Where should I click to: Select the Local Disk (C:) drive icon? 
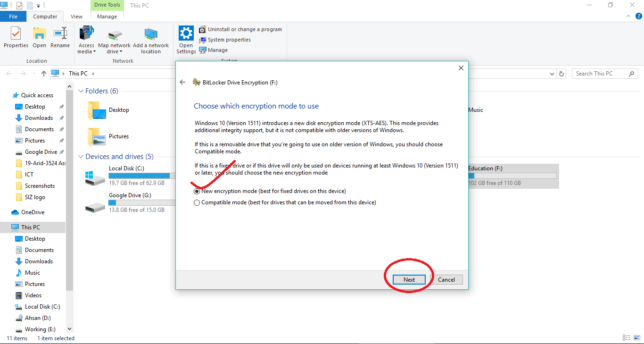pos(95,178)
